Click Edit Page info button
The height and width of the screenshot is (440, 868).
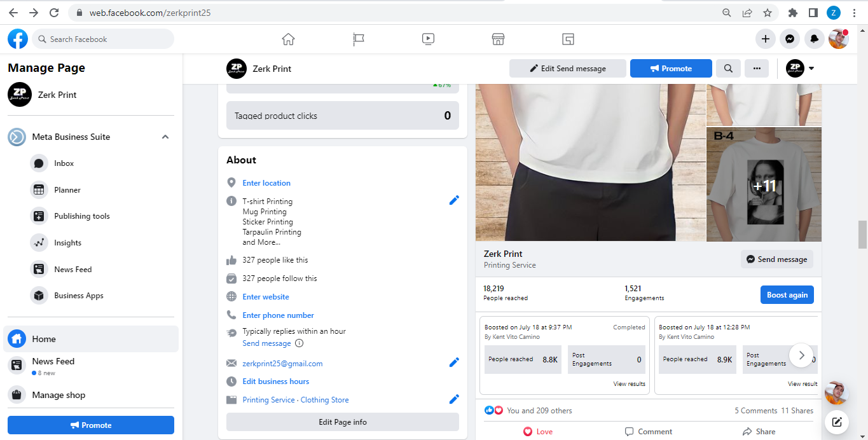tap(343, 422)
